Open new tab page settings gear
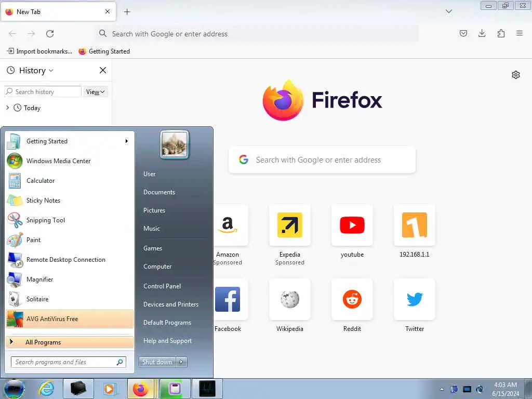The height and width of the screenshot is (399, 532). click(516, 75)
